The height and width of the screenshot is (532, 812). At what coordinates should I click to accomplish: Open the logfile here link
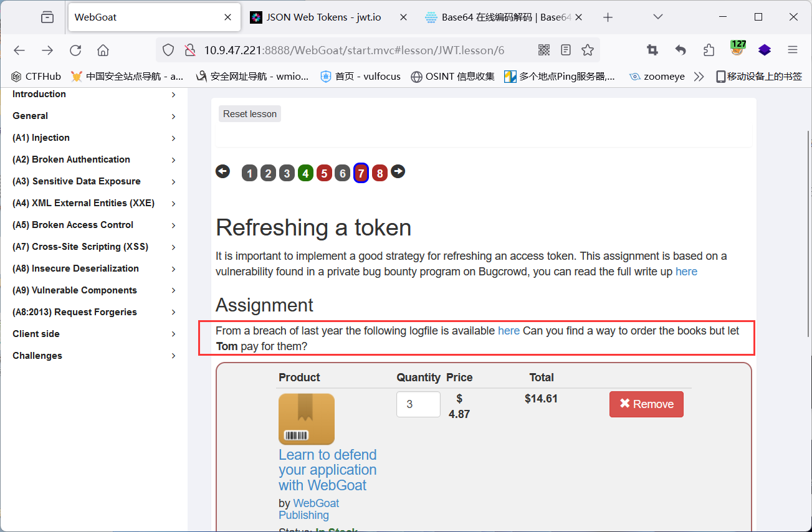[509, 331]
